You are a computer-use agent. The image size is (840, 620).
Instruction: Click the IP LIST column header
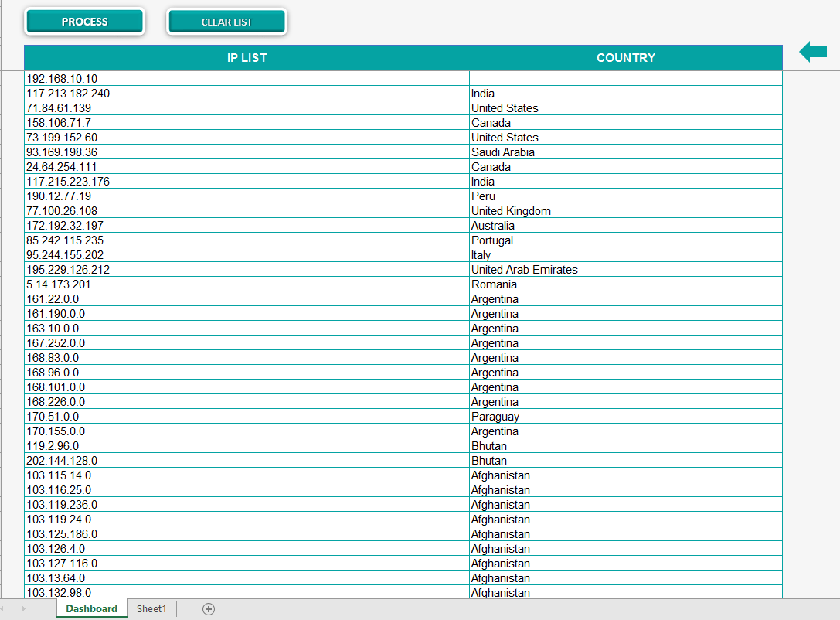pos(247,58)
